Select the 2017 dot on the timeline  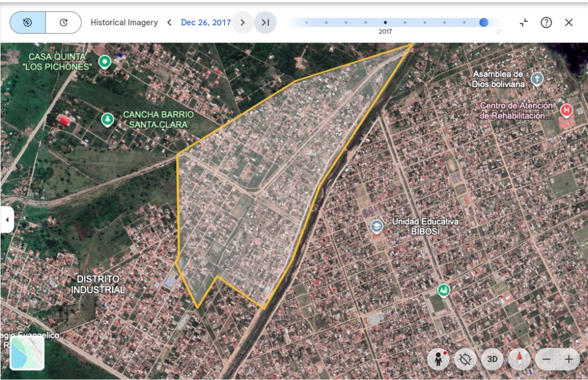click(385, 22)
